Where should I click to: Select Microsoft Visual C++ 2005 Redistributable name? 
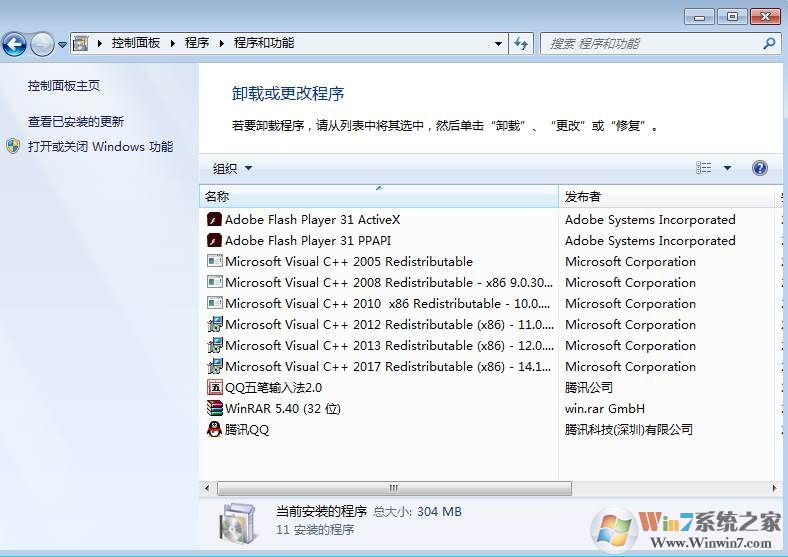[349, 262]
